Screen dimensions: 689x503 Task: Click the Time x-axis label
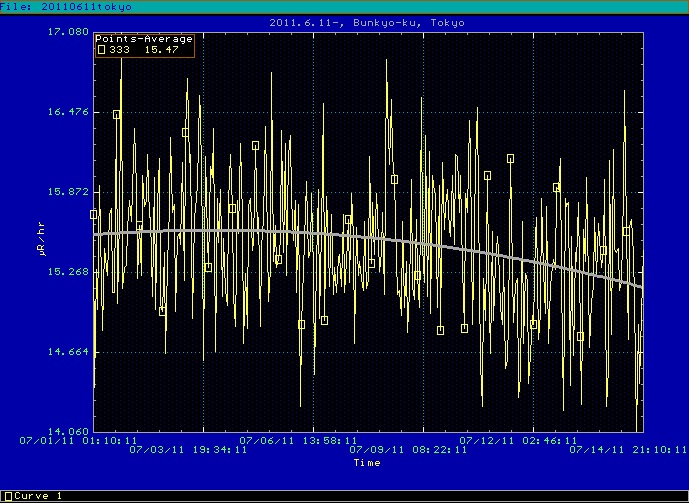click(x=367, y=463)
